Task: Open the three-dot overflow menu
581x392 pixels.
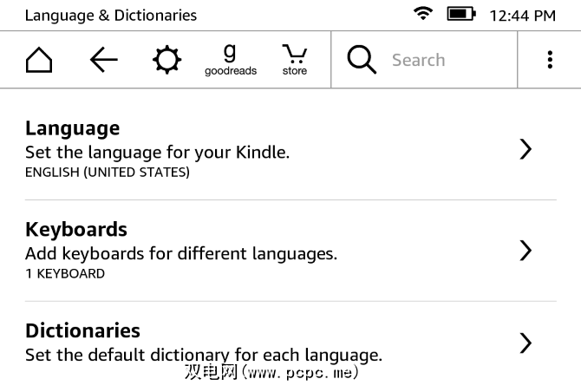Action: [550, 60]
